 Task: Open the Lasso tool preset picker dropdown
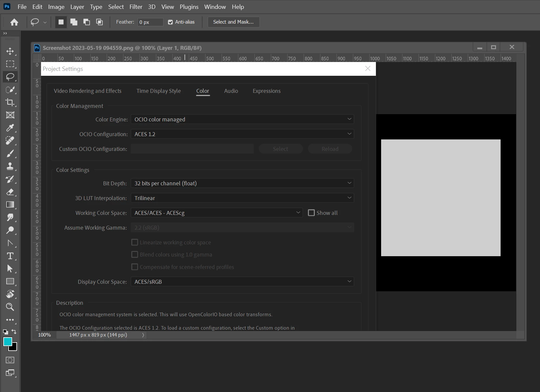45,22
